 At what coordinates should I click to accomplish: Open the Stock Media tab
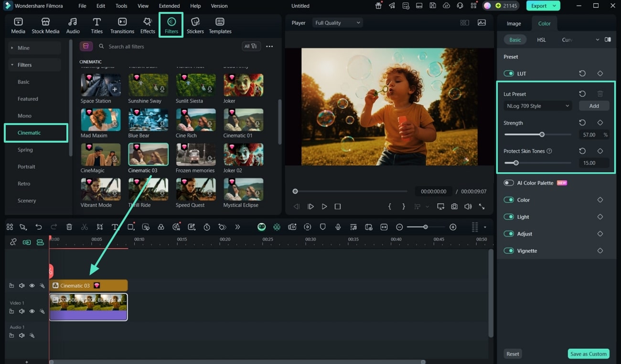(x=45, y=26)
